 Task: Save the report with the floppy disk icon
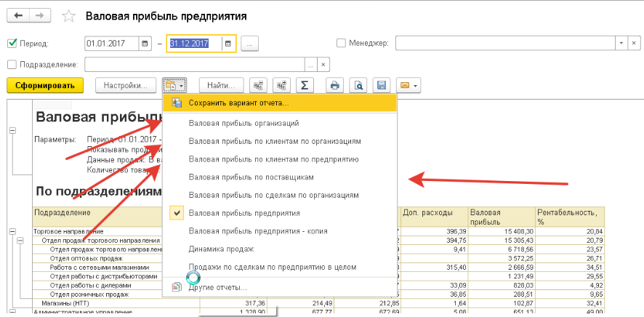(x=380, y=86)
